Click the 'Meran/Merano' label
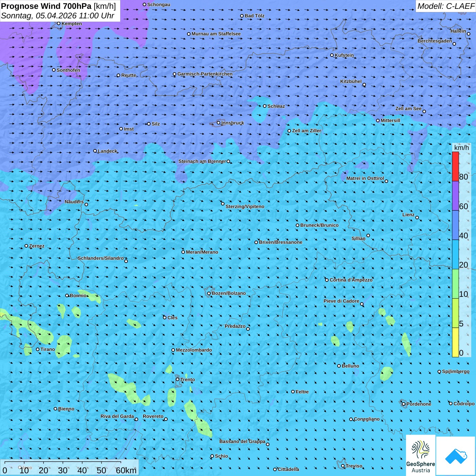Image resolution: width=476 pixels, height=476 pixels. [x=202, y=252]
